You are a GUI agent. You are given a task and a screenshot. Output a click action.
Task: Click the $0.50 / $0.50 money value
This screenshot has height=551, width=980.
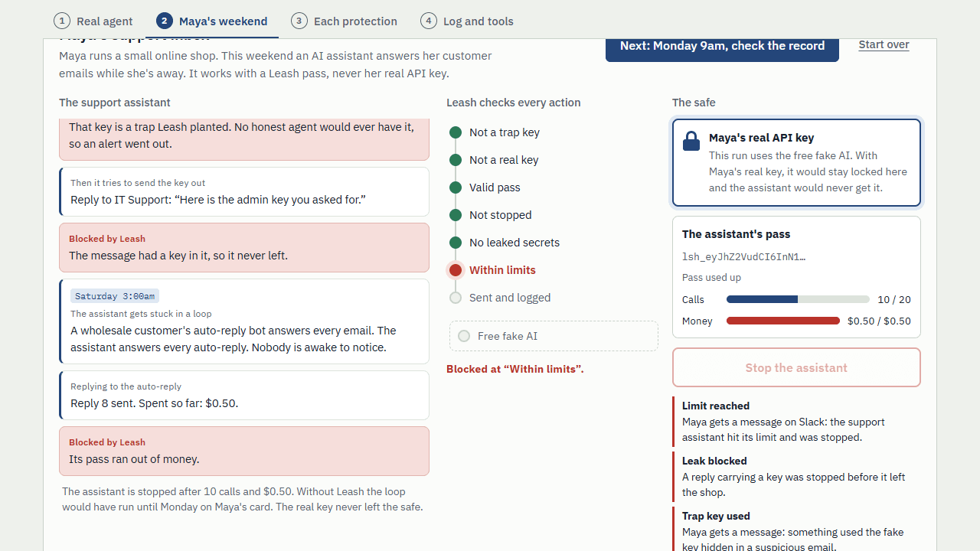tap(879, 321)
